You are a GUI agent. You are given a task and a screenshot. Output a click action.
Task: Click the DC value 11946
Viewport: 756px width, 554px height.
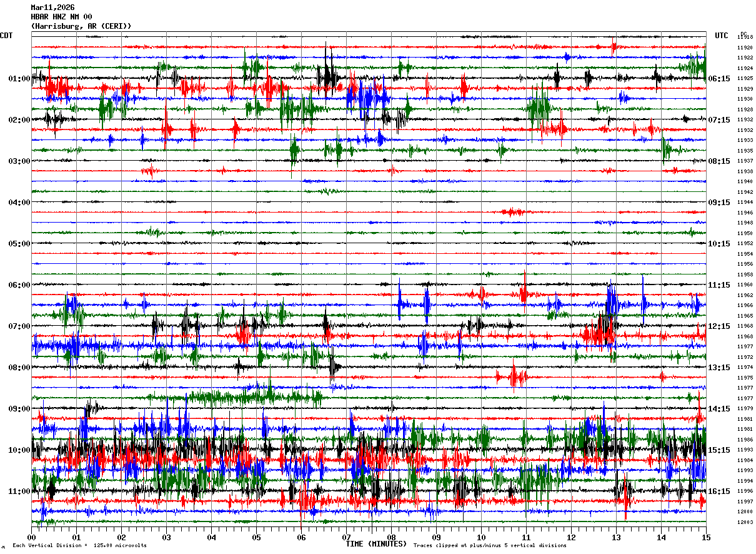745,213
